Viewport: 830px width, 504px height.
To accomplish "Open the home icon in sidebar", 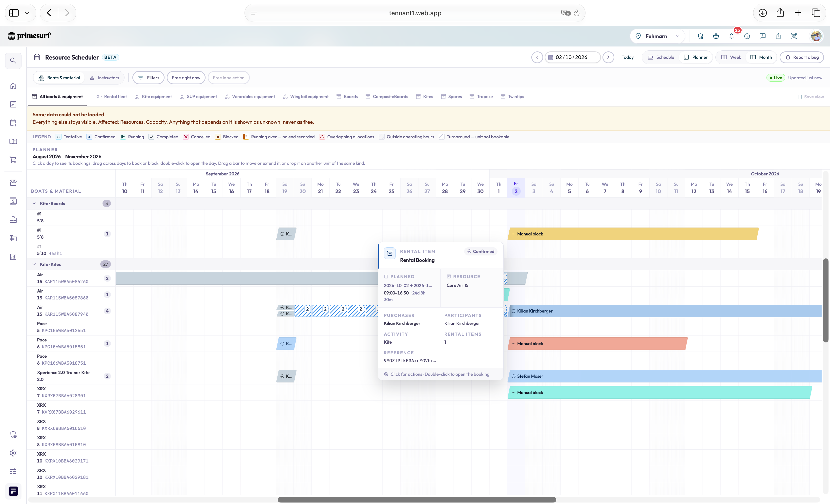I will click(13, 86).
